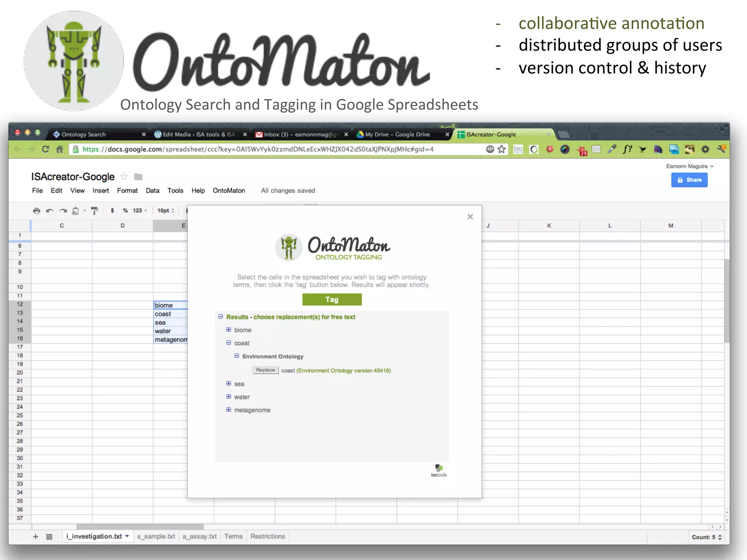Close the OntoMaton tagging dialog
The height and width of the screenshot is (560, 747).
click(x=470, y=217)
